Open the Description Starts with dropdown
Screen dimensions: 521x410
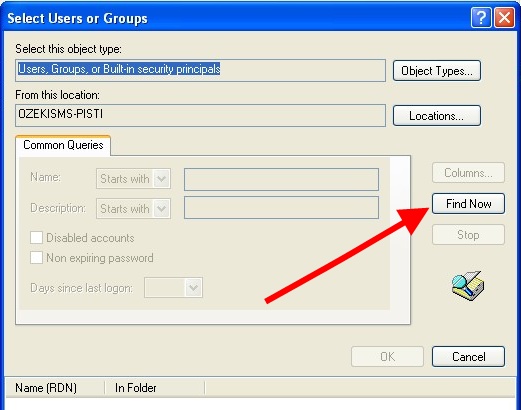point(133,209)
